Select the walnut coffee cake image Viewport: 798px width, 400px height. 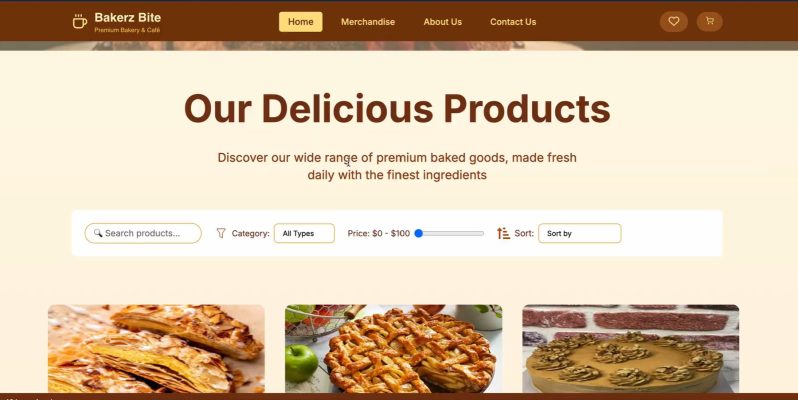[631, 349]
